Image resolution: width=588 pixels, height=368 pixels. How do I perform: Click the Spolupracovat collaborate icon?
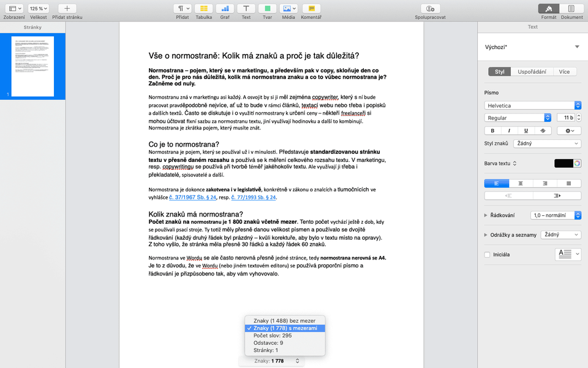click(x=429, y=9)
